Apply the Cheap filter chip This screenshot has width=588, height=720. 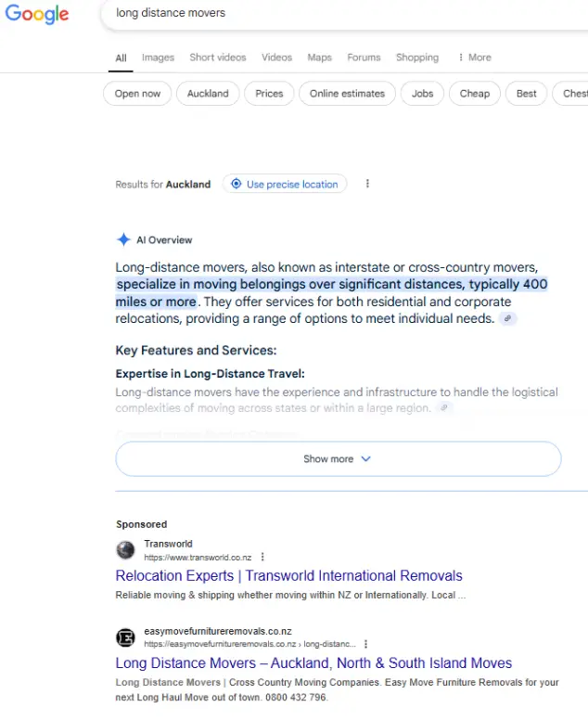(475, 94)
